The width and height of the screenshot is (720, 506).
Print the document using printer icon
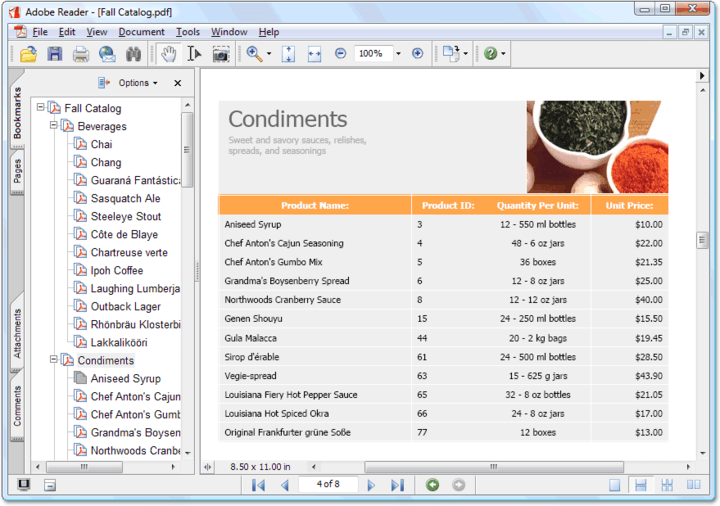coord(81,54)
